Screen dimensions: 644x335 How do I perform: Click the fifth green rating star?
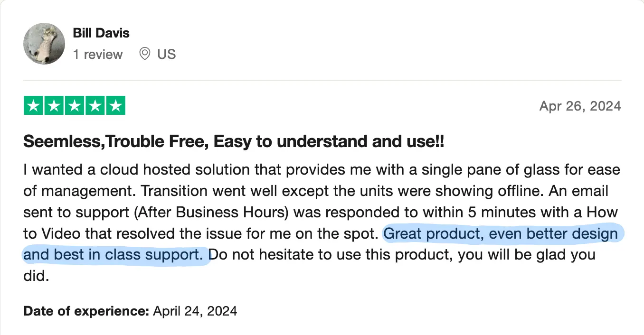(x=115, y=106)
